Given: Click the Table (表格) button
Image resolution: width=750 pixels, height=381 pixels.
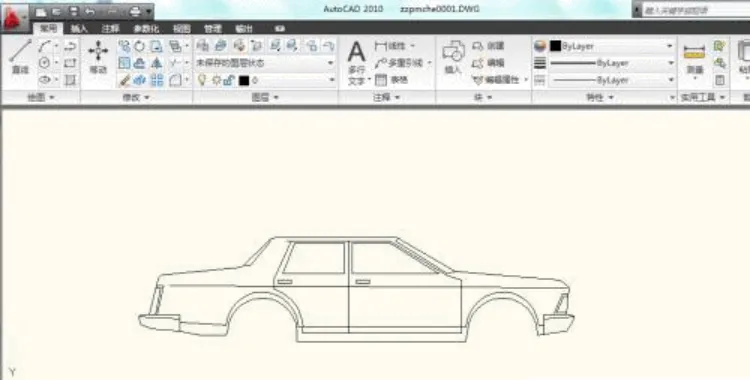Looking at the screenshot, I should coord(392,80).
